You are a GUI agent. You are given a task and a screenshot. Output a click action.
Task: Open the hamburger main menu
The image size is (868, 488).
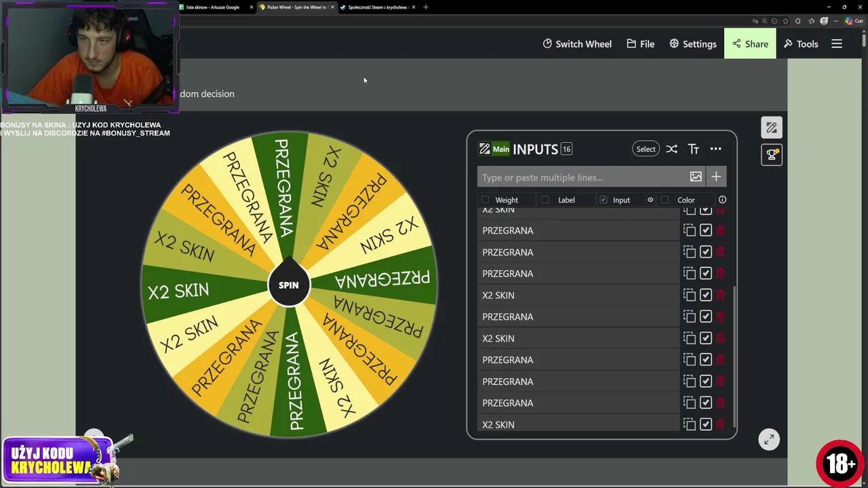click(837, 43)
